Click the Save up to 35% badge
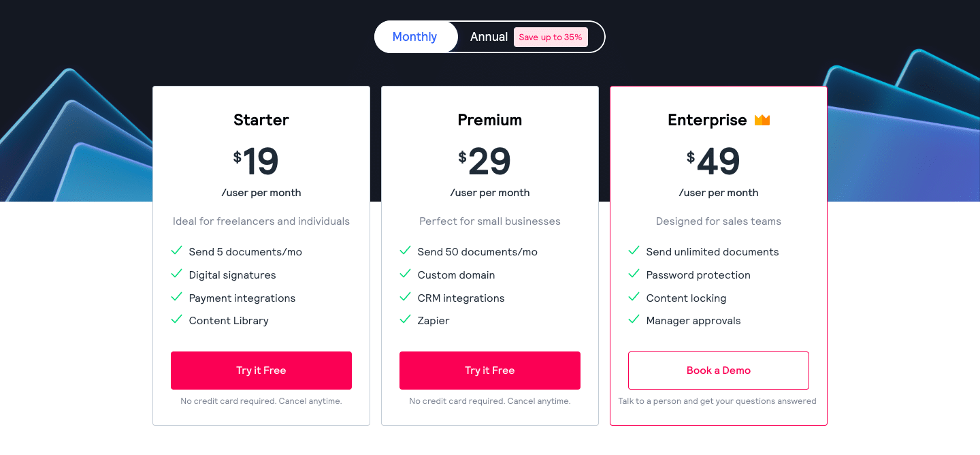The width and height of the screenshot is (980, 455). point(551,37)
